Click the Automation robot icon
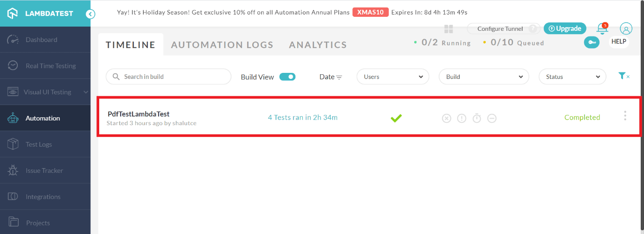This screenshot has height=234, width=644. 13,118
